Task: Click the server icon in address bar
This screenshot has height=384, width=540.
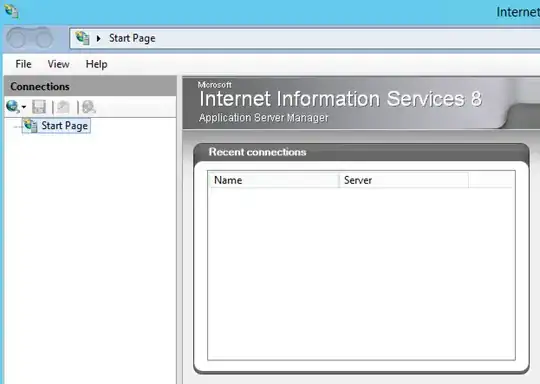Action: pos(82,38)
